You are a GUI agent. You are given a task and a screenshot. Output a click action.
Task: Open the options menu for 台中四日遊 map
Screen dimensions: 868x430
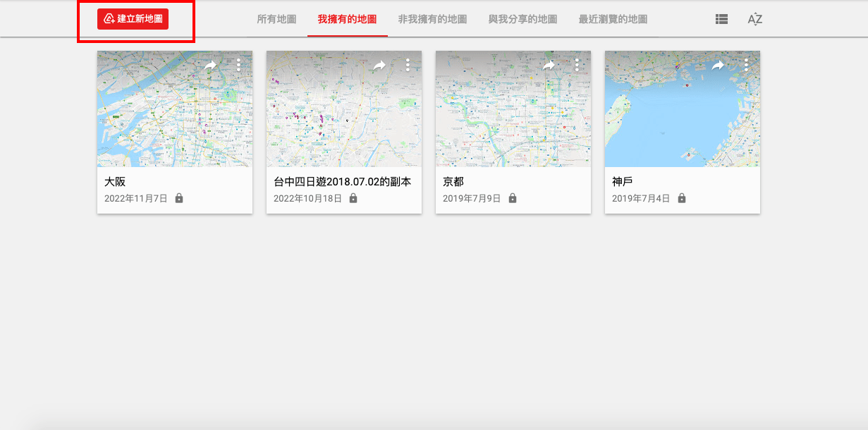(x=407, y=65)
